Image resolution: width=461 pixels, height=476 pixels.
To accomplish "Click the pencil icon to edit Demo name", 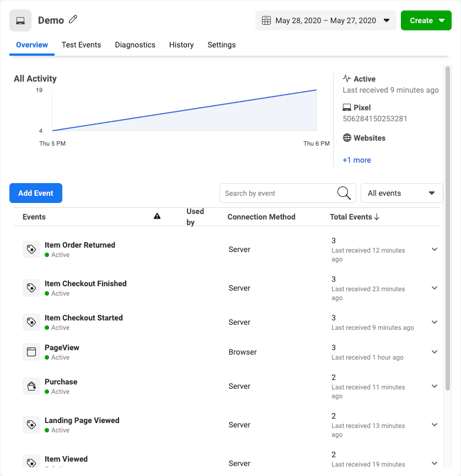I will coord(73,19).
